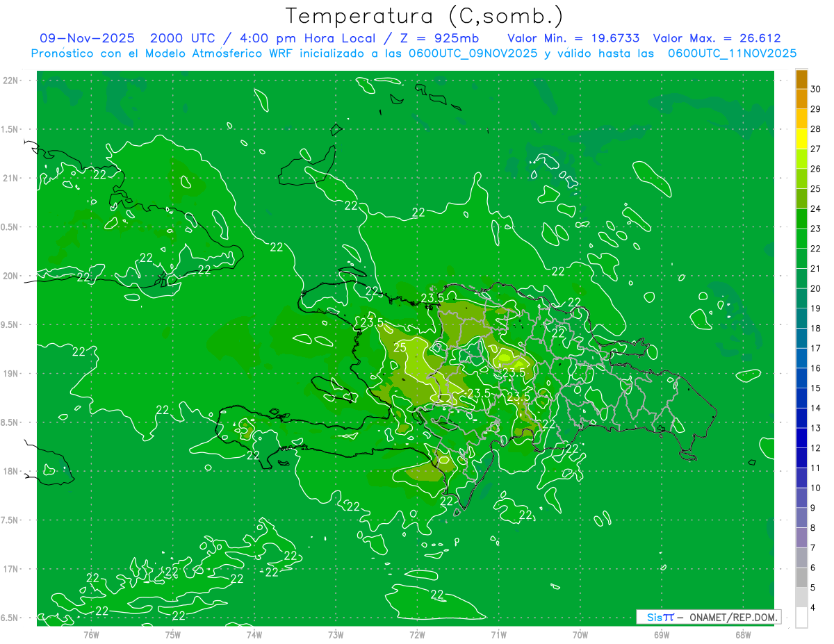Click the "21N" latitude axis label
834x644 pixels.
[x=12, y=179]
